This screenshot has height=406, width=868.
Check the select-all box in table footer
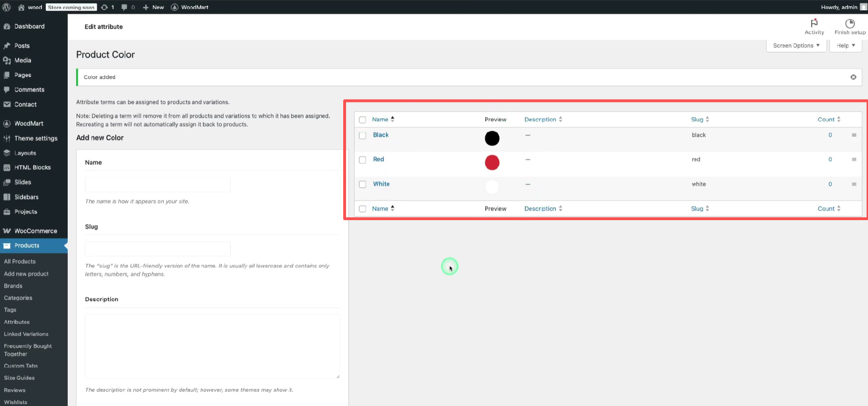click(x=362, y=209)
